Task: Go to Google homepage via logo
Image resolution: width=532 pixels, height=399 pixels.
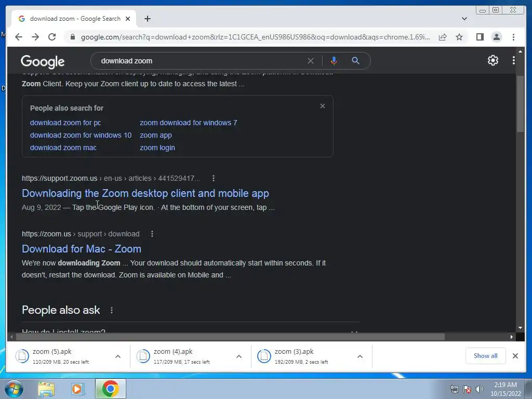Action: tap(43, 61)
